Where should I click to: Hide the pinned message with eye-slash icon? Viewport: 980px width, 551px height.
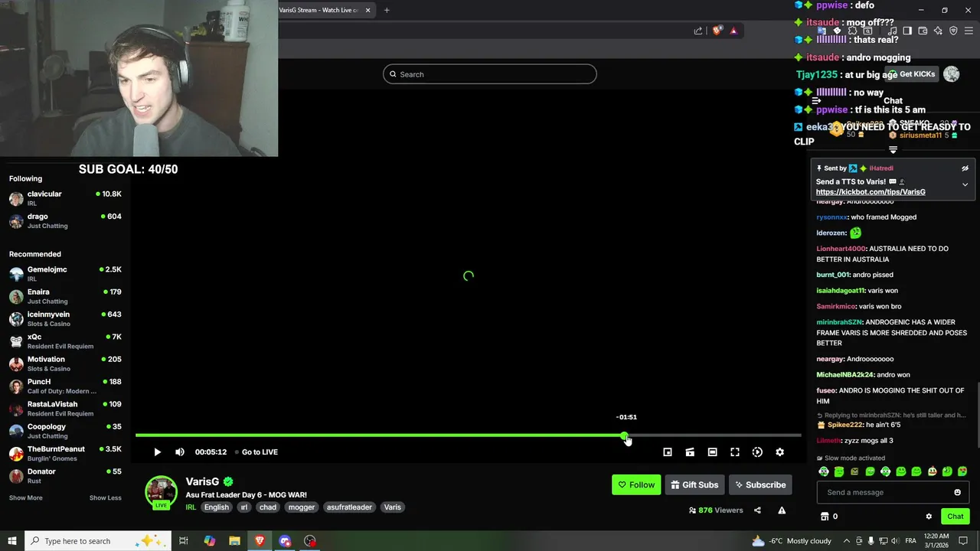[x=965, y=168]
